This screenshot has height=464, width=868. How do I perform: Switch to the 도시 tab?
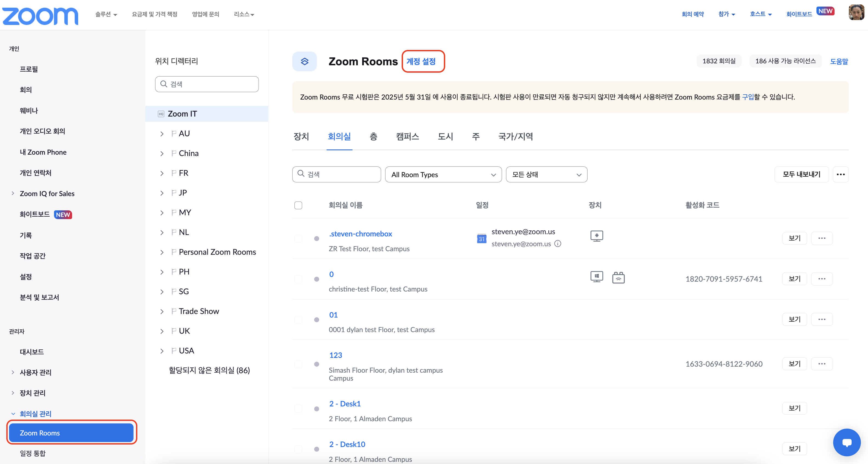tap(445, 137)
